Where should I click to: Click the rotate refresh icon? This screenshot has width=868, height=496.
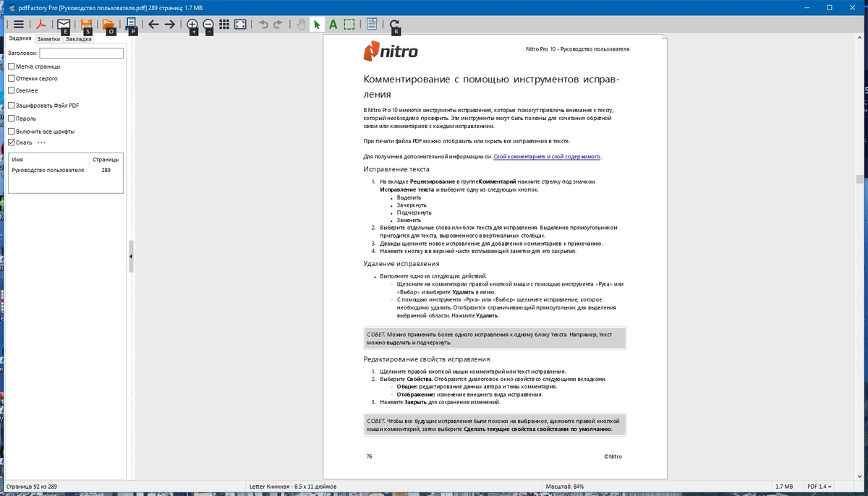pos(395,24)
